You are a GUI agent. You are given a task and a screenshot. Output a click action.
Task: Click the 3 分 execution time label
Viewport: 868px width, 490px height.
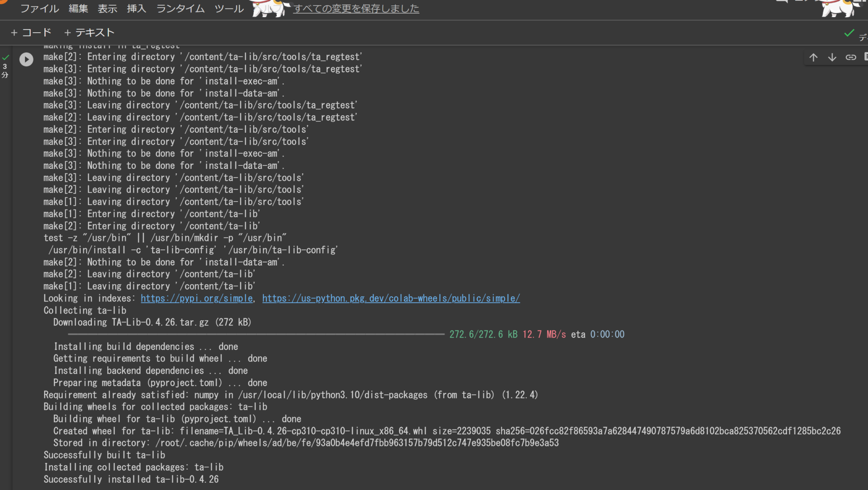click(x=5, y=71)
